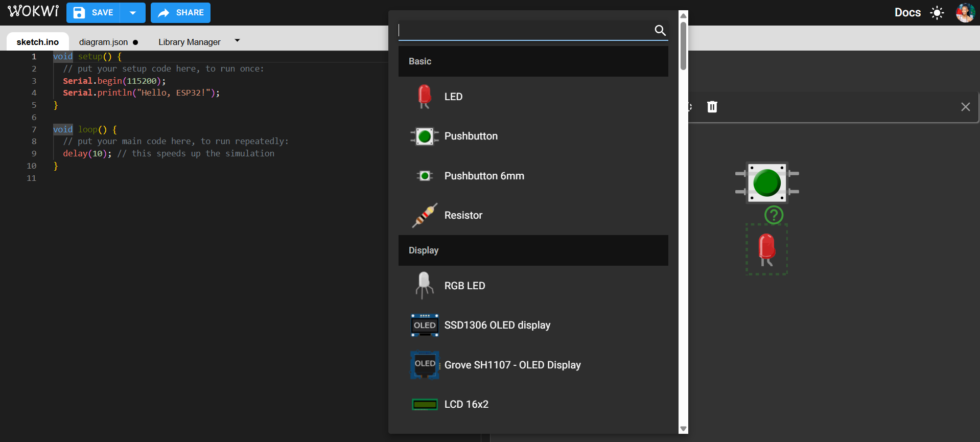980x442 pixels.
Task: Choose Grove SH1107 OLED Display icon
Action: [425, 365]
